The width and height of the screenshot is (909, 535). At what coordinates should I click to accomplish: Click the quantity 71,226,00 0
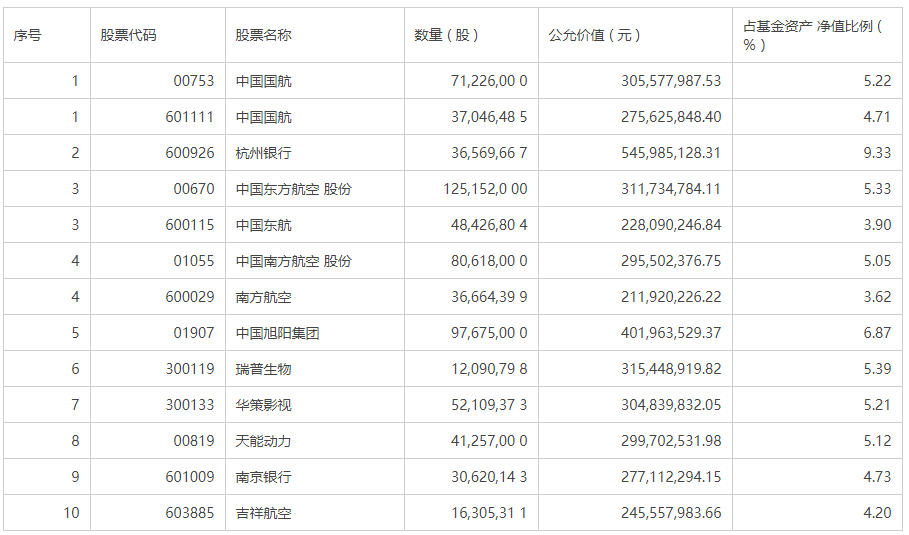(489, 81)
